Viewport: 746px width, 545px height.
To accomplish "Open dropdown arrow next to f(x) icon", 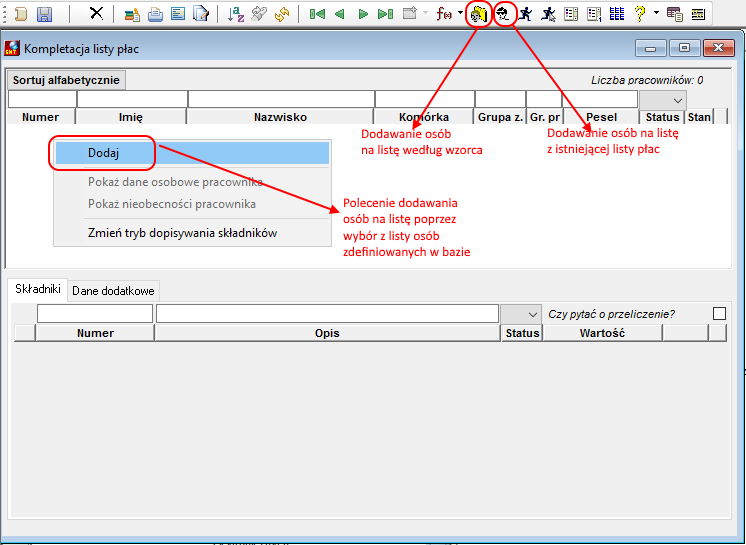I will 460,13.
